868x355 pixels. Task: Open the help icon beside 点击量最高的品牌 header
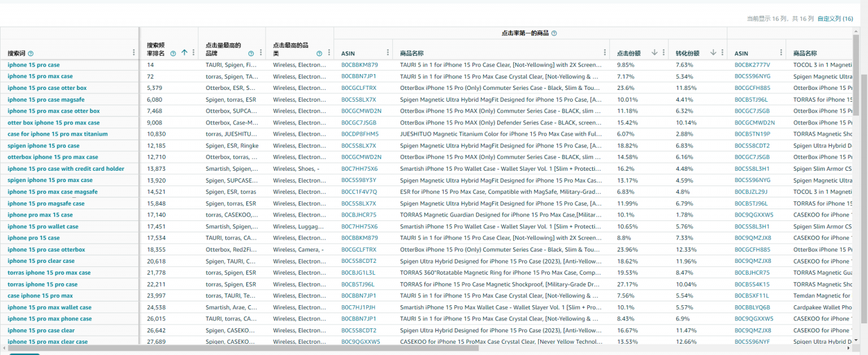[x=251, y=53]
